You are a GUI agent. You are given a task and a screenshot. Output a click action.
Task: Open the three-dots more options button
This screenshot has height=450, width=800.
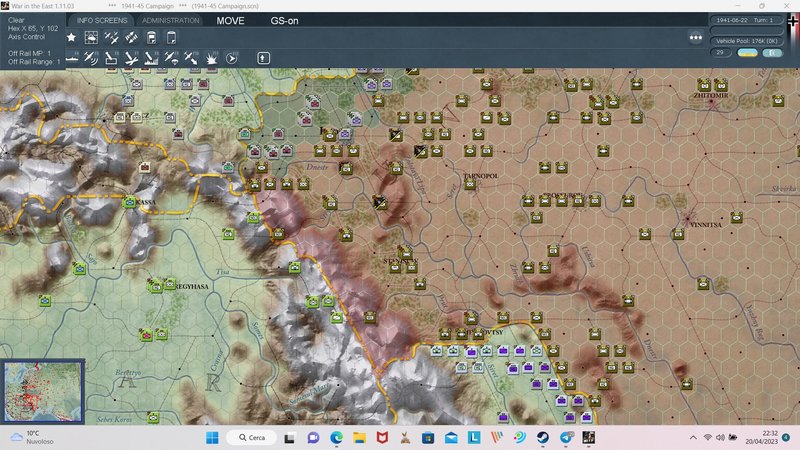click(x=695, y=37)
